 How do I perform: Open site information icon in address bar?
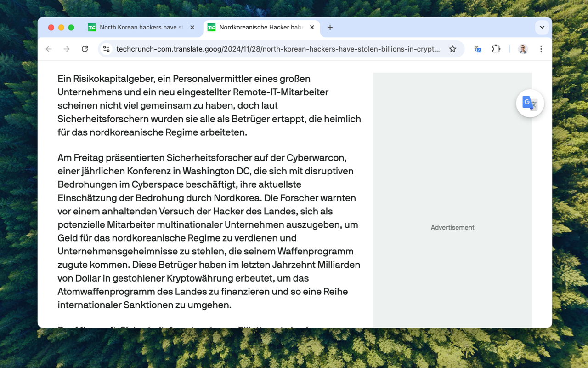coord(107,49)
